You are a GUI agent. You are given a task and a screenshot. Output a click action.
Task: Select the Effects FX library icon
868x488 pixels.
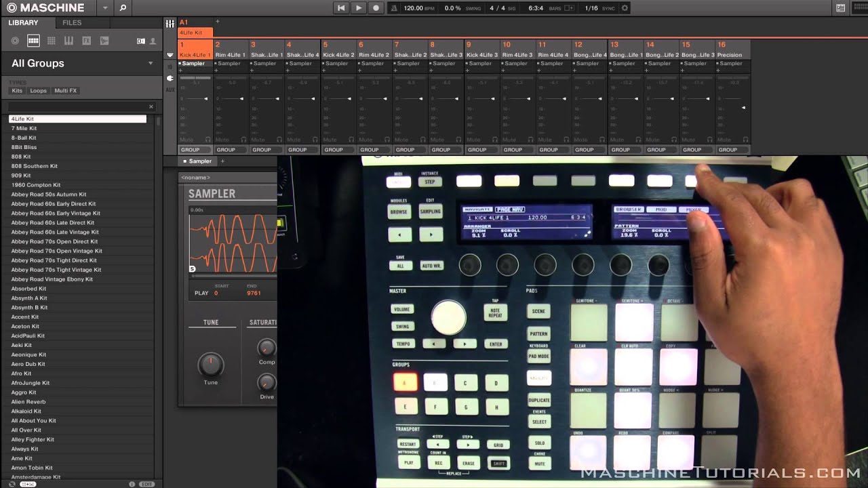tap(86, 41)
